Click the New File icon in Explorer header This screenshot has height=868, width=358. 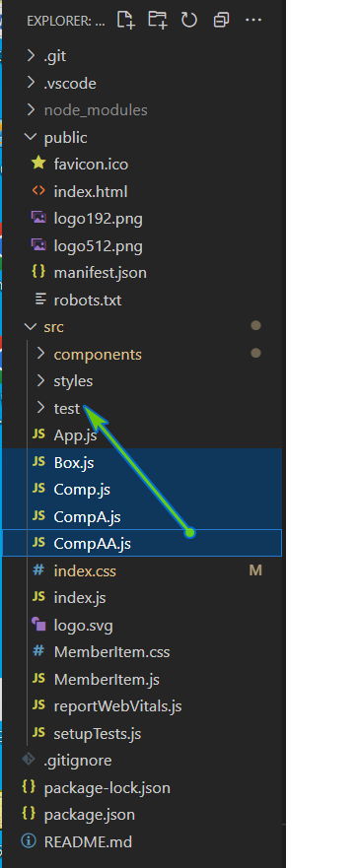click(126, 20)
